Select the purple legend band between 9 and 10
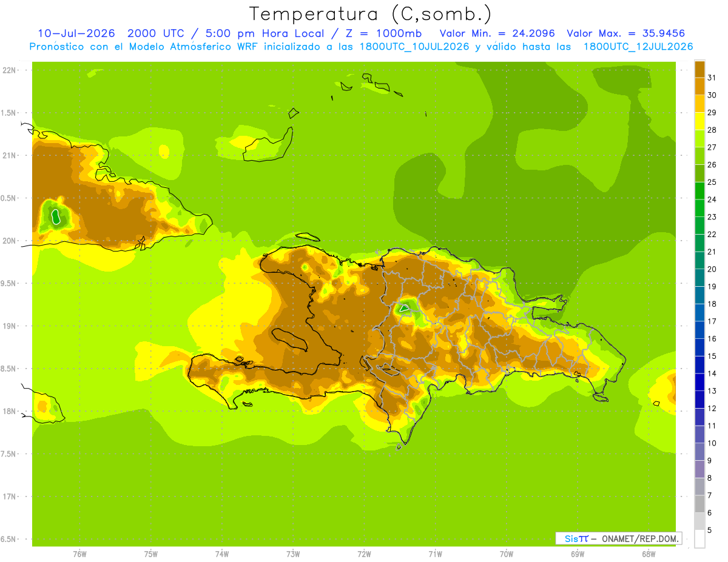This screenshot has width=728, height=562. 699,451
